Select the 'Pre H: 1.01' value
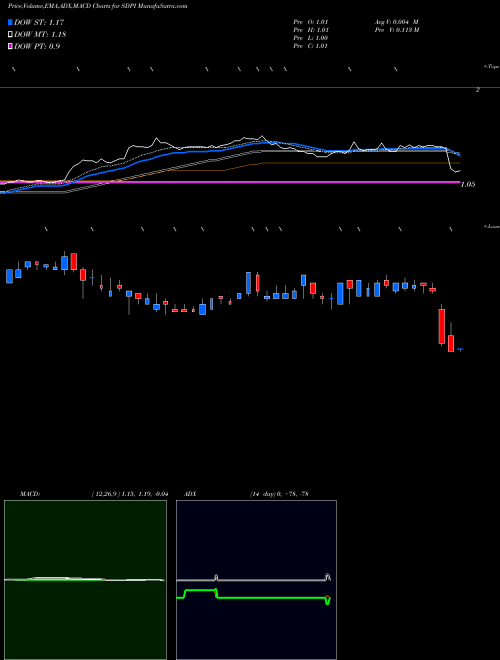The image size is (500, 660). (x=311, y=30)
